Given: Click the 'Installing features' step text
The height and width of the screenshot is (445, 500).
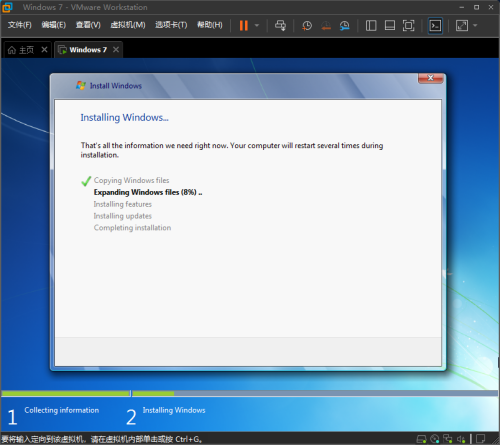Looking at the screenshot, I should (x=123, y=204).
